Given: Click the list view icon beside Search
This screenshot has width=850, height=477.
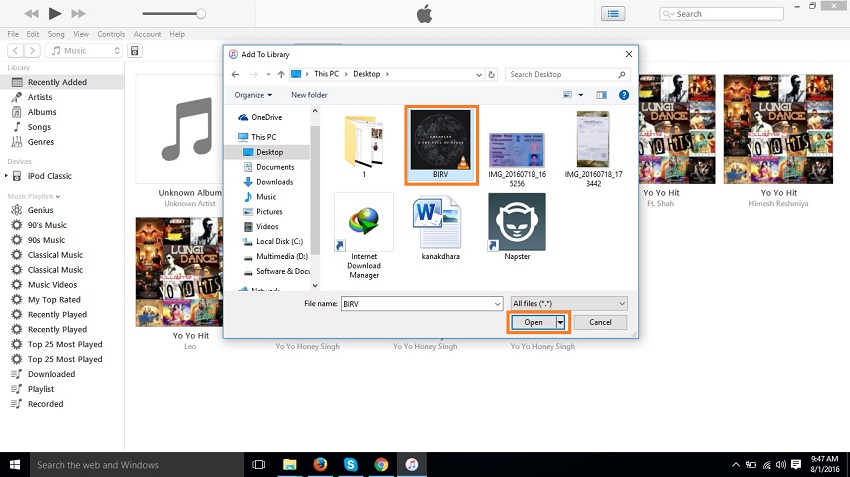Looking at the screenshot, I should pos(612,13).
